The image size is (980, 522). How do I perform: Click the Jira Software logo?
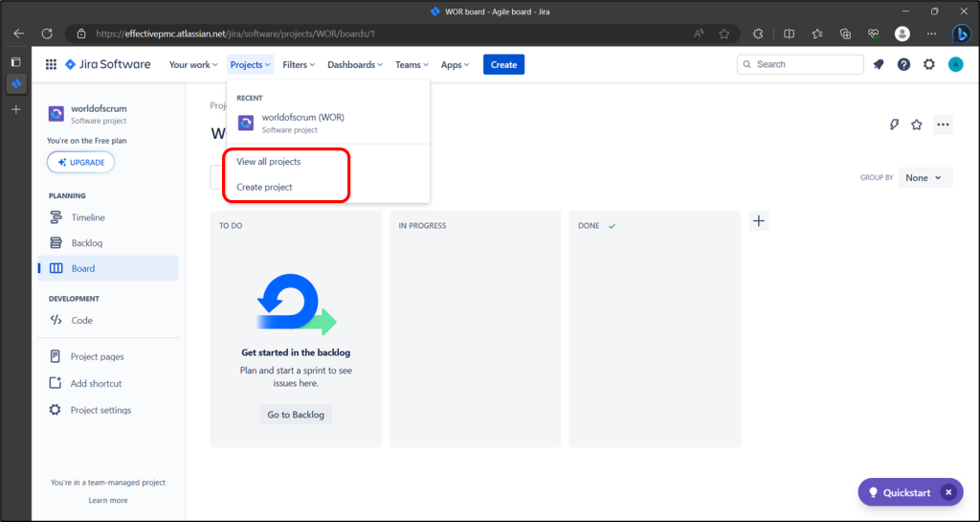tap(107, 64)
